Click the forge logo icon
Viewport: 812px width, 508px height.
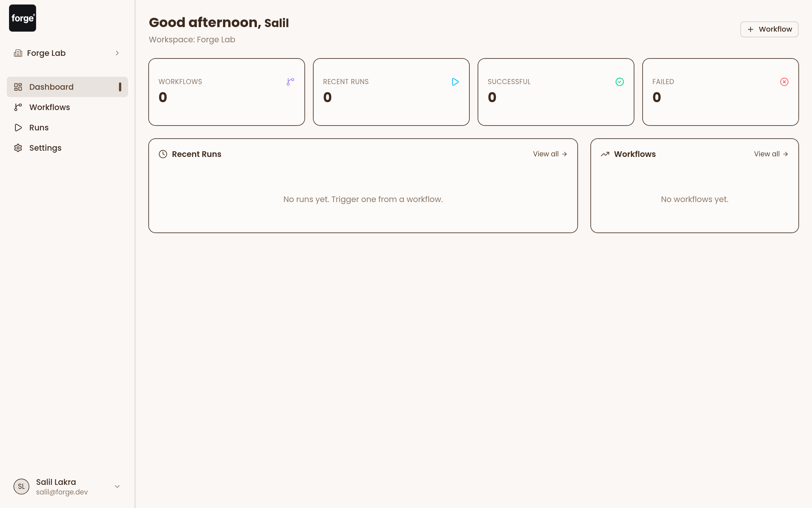click(x=23, y=18)
